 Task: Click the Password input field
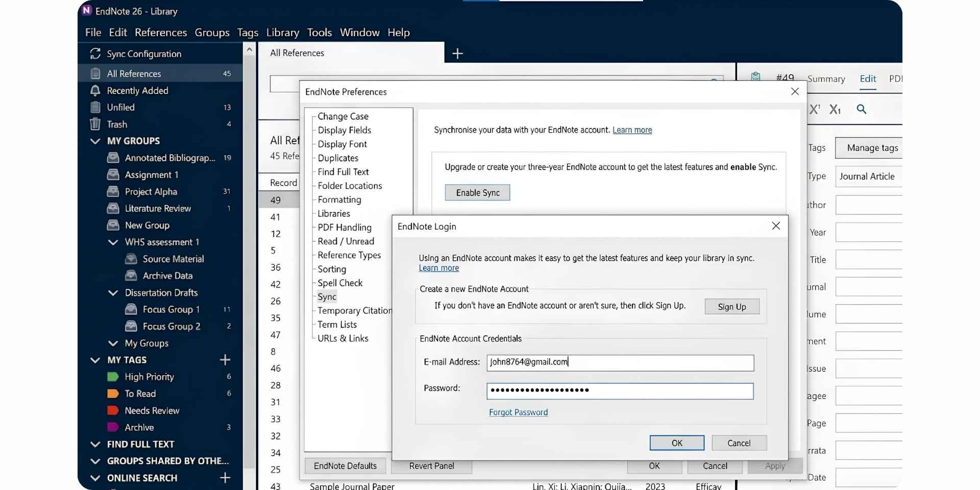tap(620, 391)
